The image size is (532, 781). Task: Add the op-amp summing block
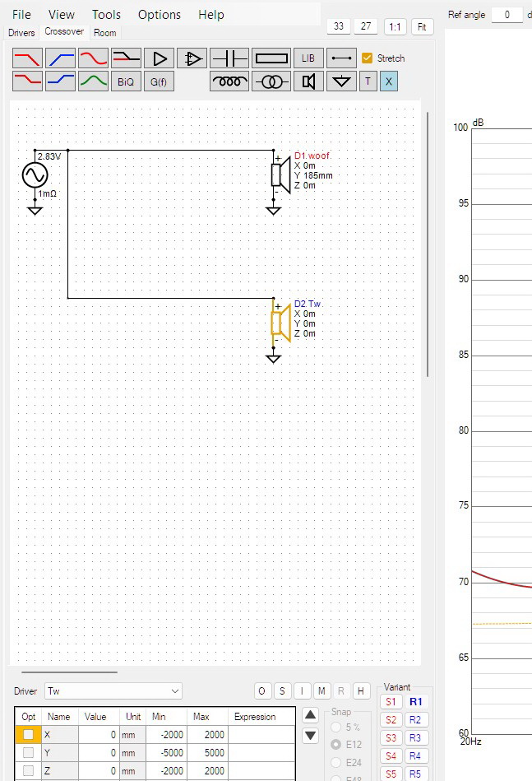(192, 58)
